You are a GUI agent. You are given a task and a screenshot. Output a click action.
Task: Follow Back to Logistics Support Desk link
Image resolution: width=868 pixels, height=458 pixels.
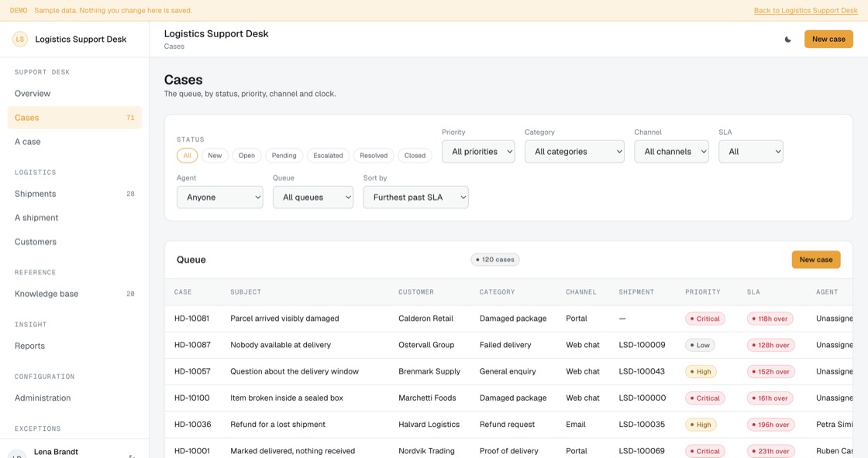[806, 11]
